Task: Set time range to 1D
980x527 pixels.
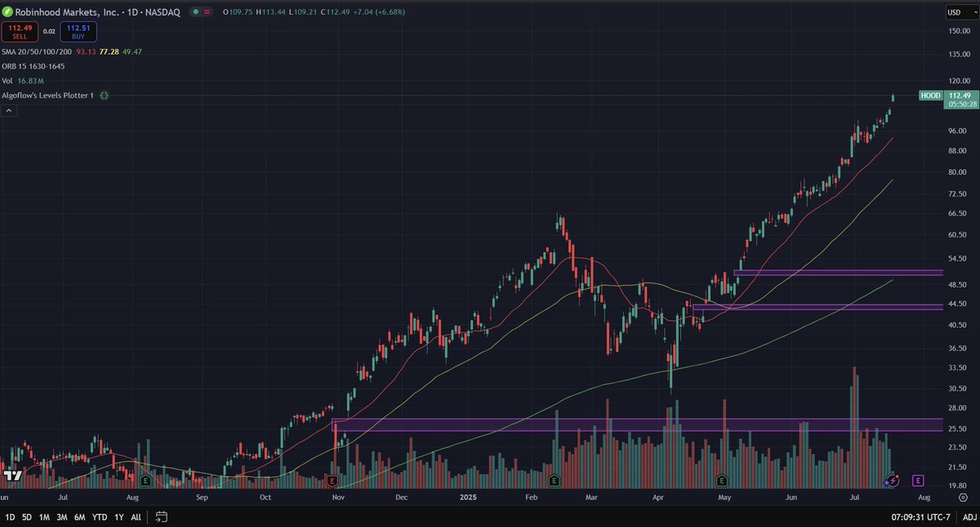Action: click(10, 517)
